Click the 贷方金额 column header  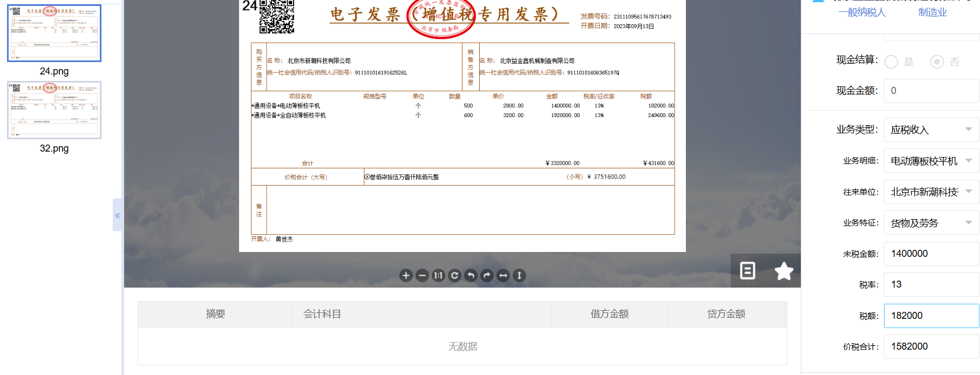pyautogui.click(x=726, y=314)
